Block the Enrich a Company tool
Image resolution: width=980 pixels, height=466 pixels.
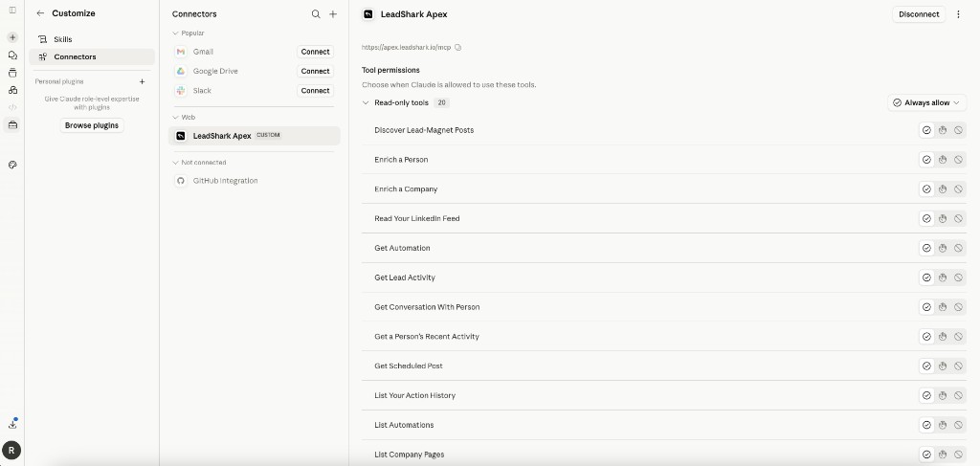coord(958,189)
